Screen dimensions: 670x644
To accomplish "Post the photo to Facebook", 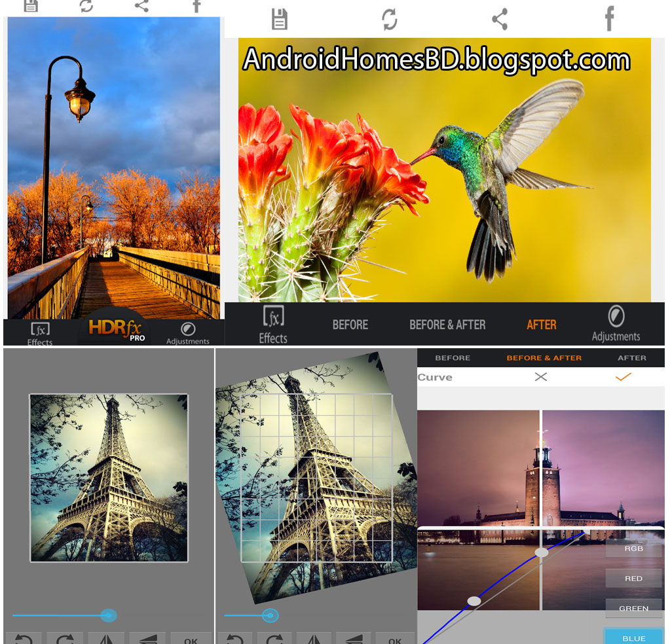I will coord(609,20).
